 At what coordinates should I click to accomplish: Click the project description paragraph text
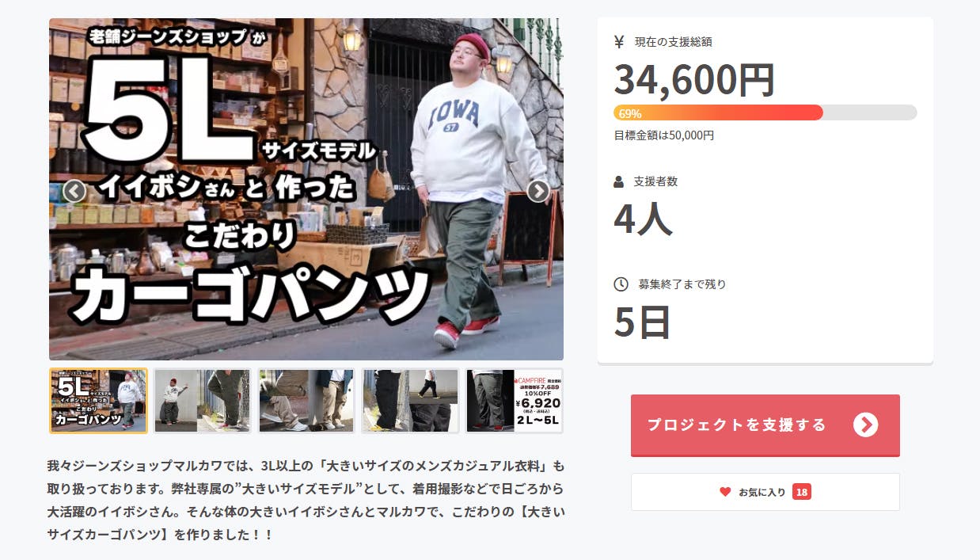tap(306, 500)
